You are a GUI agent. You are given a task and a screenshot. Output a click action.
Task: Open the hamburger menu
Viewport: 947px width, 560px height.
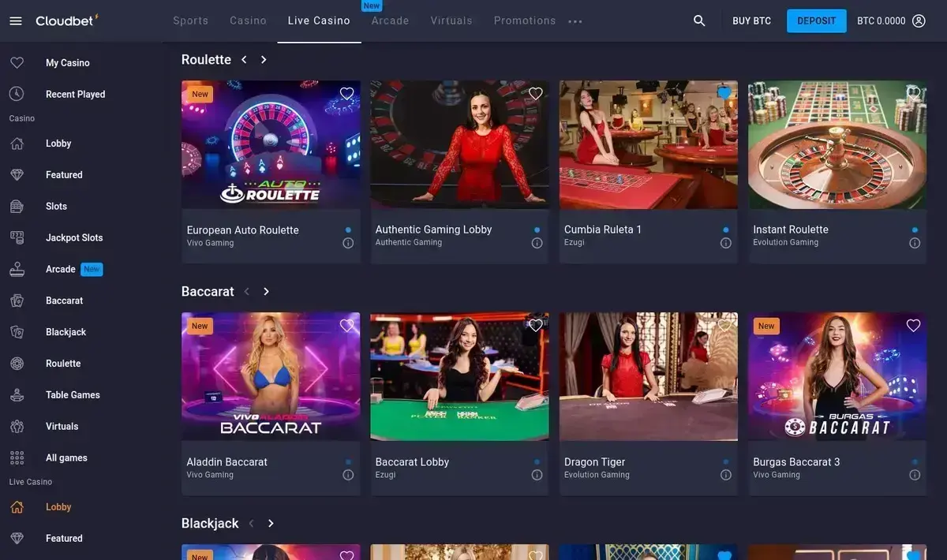pos(16,21)
